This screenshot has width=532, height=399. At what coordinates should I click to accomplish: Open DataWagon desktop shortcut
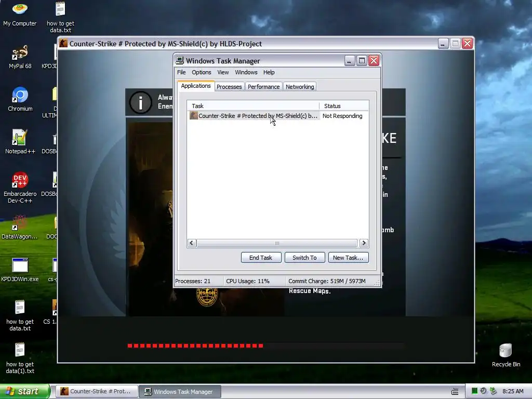[20, 227]
